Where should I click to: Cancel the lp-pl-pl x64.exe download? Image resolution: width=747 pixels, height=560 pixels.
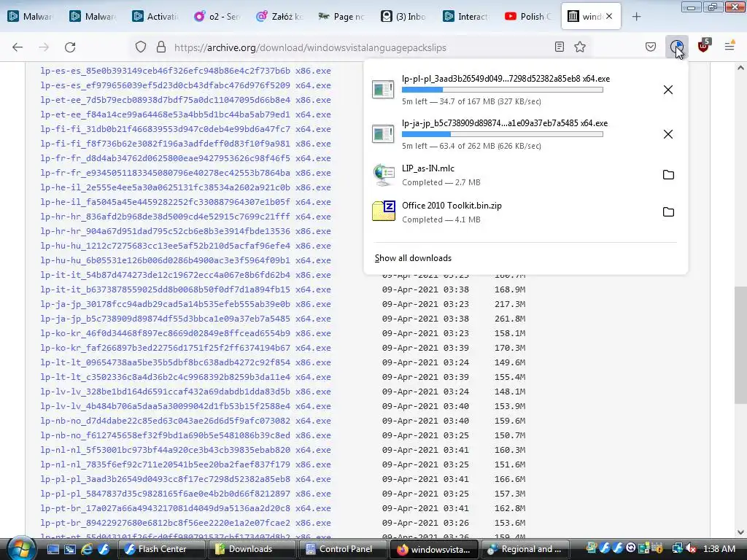668,90
